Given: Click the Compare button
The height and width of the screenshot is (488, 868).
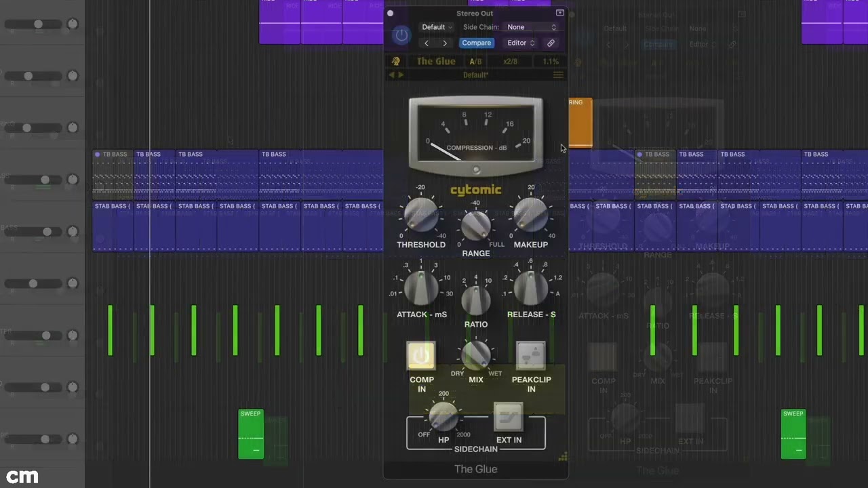Looking at the screenshot, I should pyautogui.click(x=476, y=43).
